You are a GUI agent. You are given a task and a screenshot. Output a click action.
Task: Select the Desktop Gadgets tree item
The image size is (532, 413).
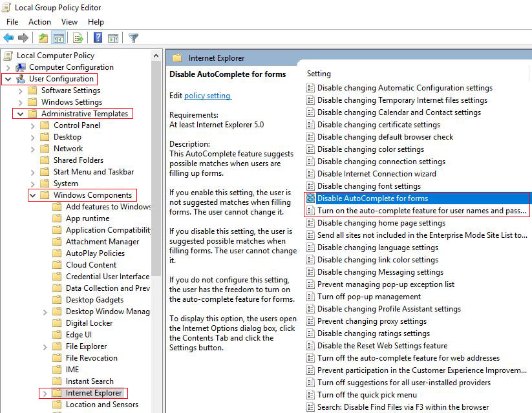tap(94, 300)
